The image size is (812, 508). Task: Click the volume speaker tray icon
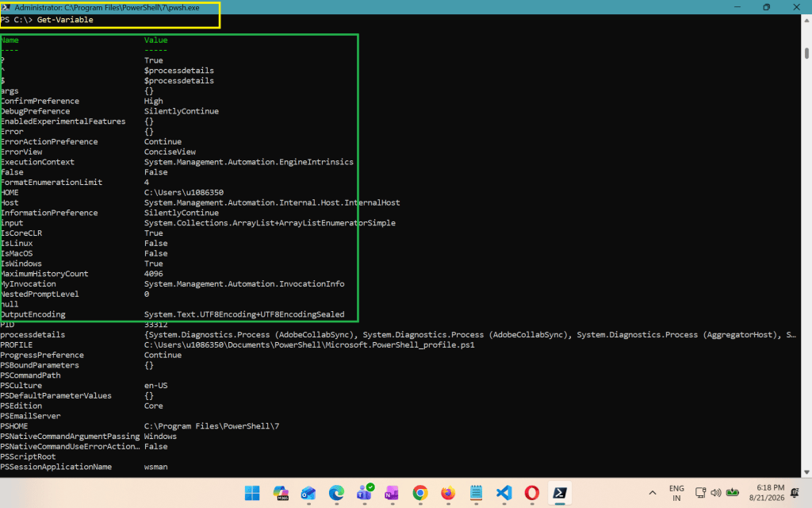point(716,493)
